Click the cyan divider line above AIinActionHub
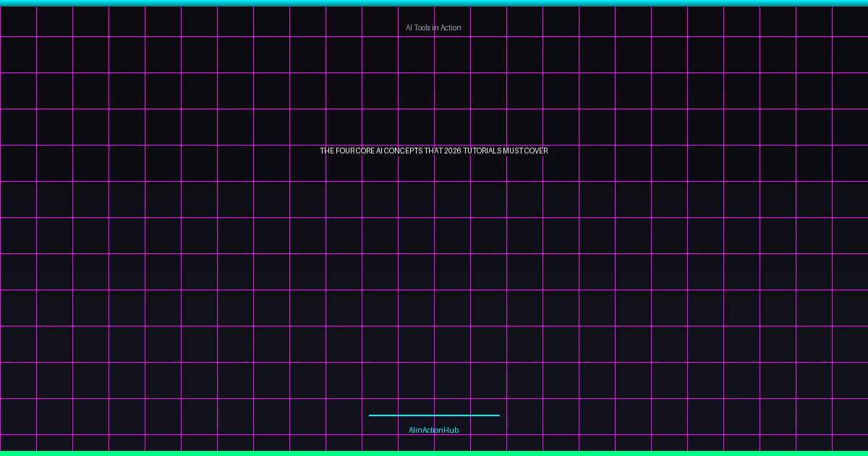868x456 pixels. click(x=434, y=415)
